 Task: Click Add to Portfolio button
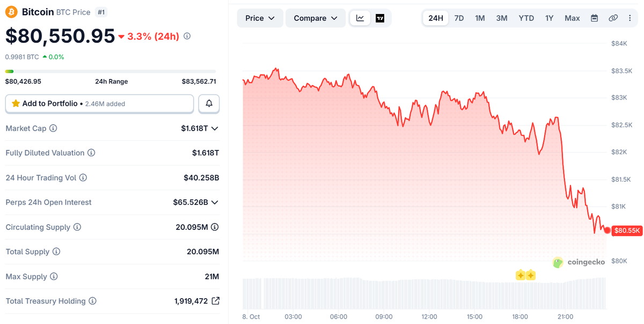(x=99, y=104)
